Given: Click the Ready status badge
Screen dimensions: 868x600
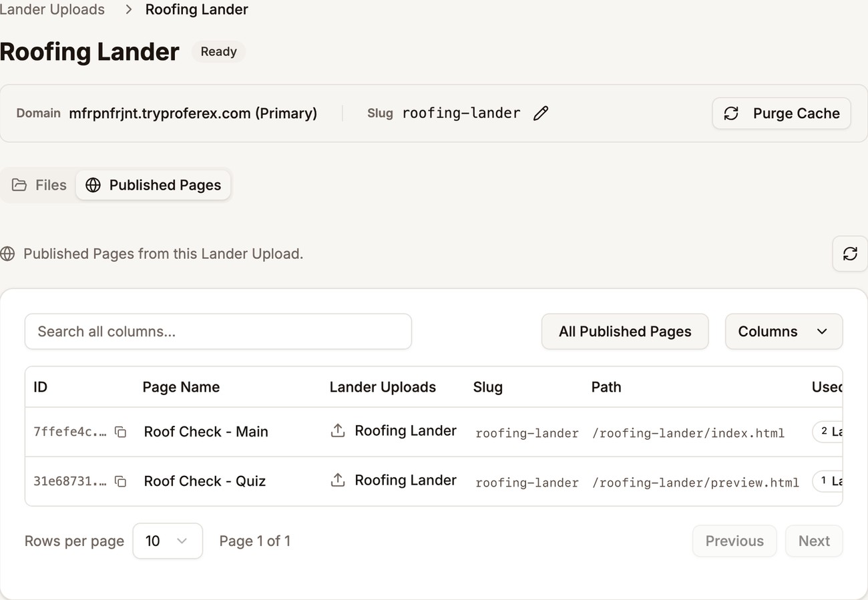Looking at the screenshot, I should pos(219,52).
